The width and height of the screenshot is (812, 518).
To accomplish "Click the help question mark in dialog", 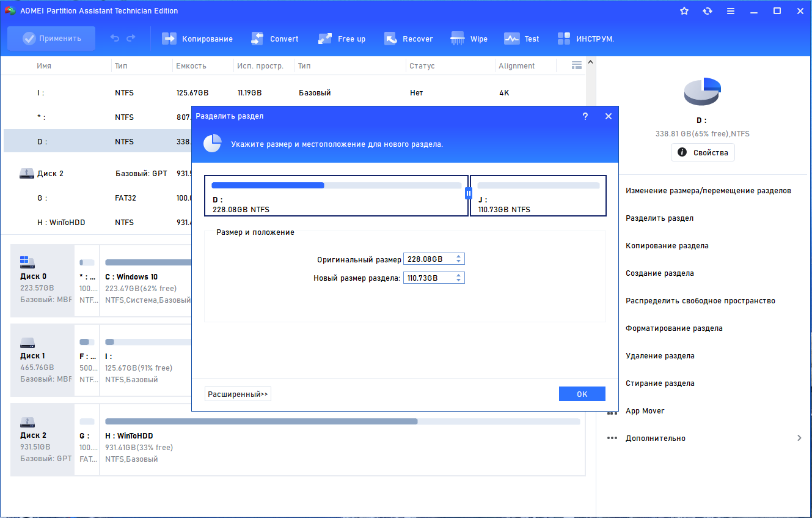I will click(585, 116).
